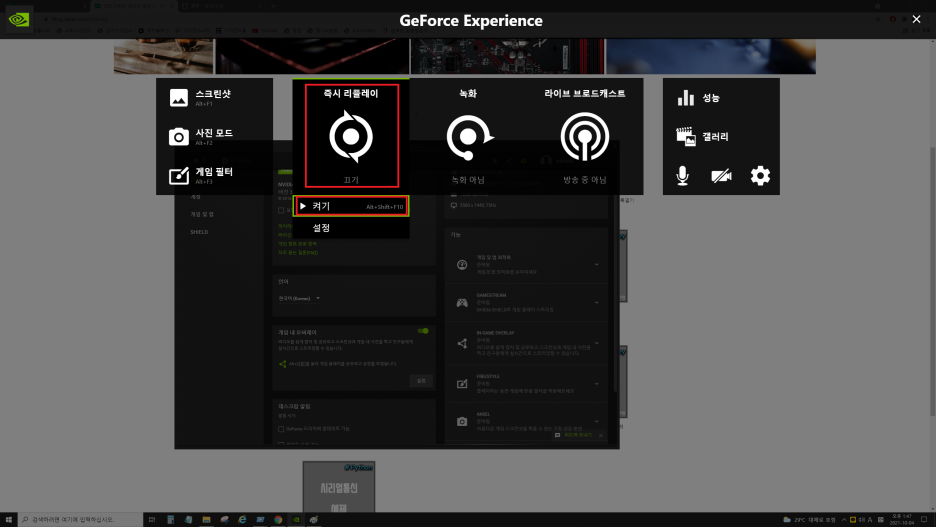Open the Windows Start menu

pos(8,519)
